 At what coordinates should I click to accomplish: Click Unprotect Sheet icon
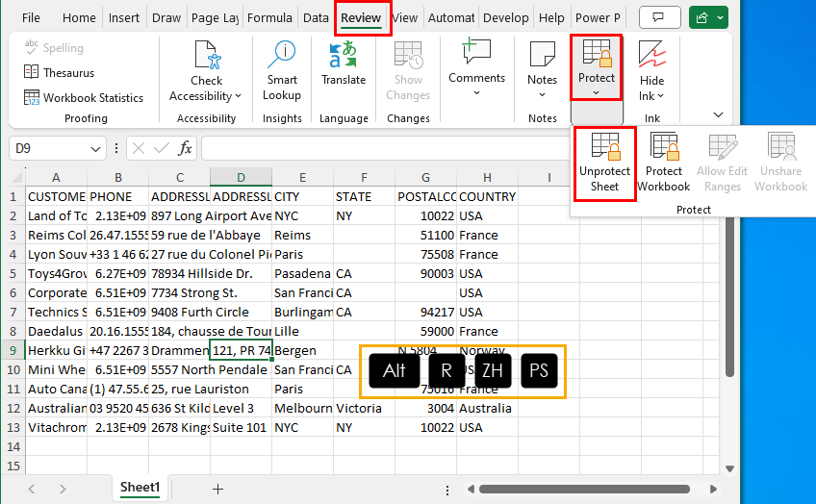click(x=605, y=146)
